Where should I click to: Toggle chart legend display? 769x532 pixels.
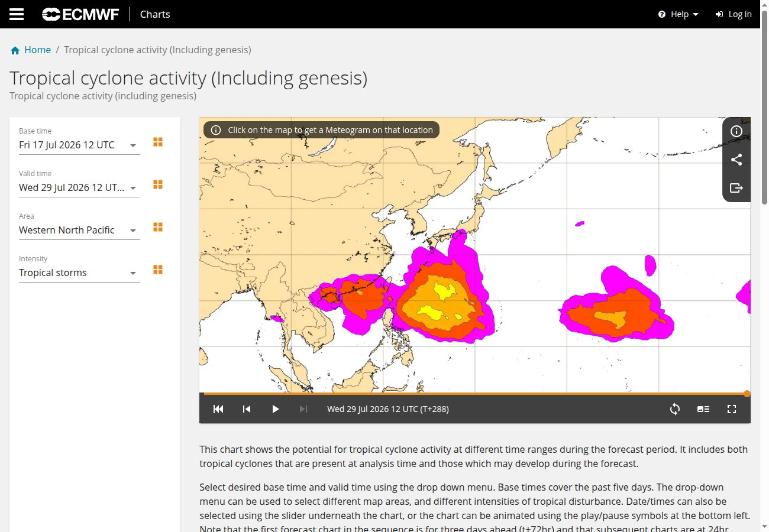pyautogui.click(x=703, y=409)
